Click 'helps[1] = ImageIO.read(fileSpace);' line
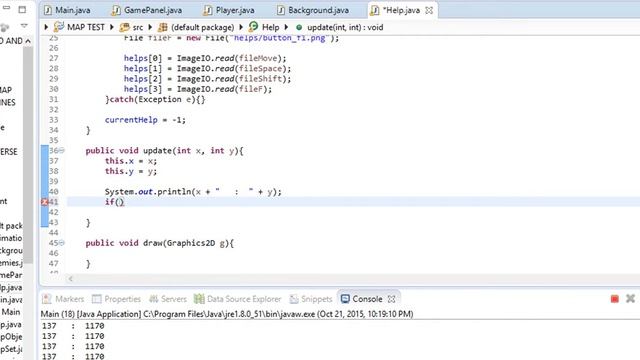 click(207, 69)
